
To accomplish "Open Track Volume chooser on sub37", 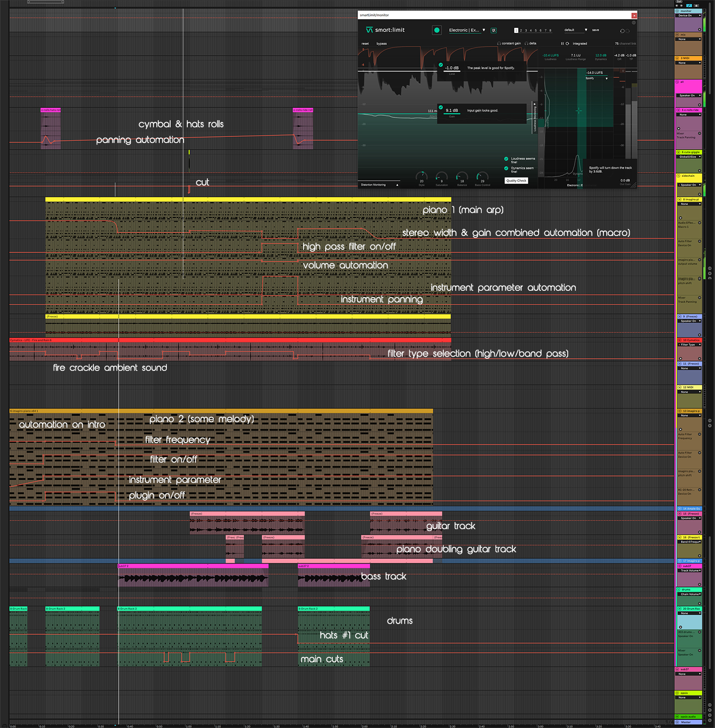I will [x=689, y=571].
